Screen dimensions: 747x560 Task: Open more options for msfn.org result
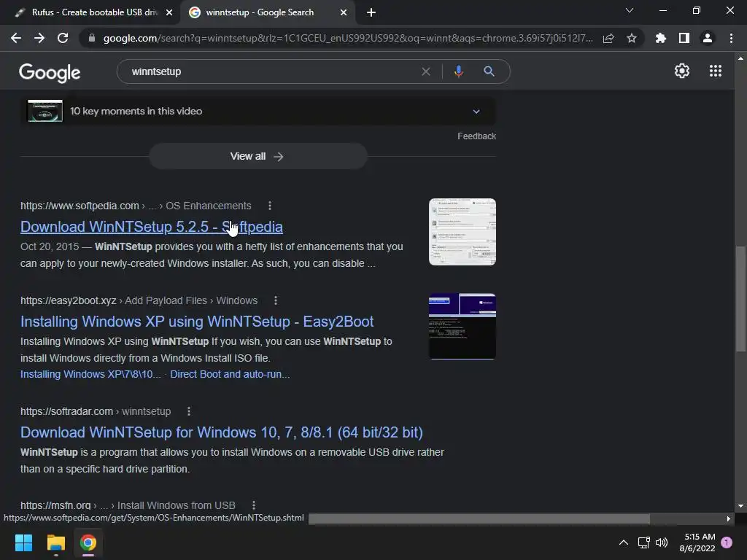[253, 505]
